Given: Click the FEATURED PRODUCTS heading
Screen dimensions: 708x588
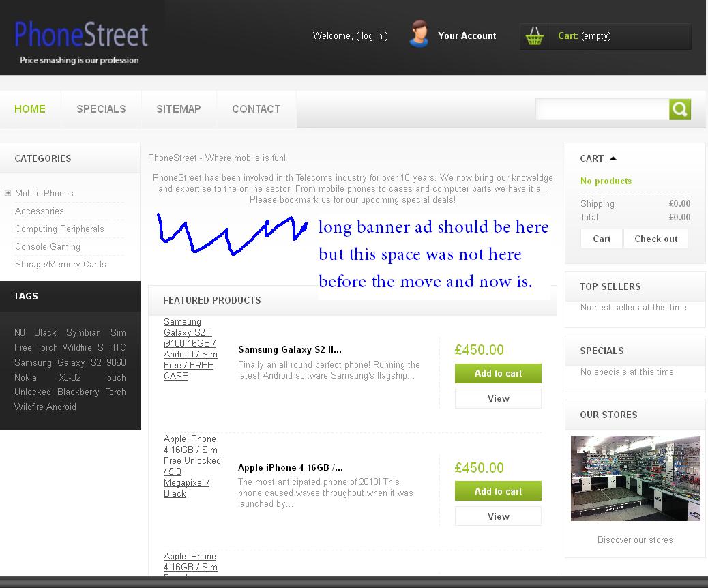Looking at the screenshot, I should 211,300.
